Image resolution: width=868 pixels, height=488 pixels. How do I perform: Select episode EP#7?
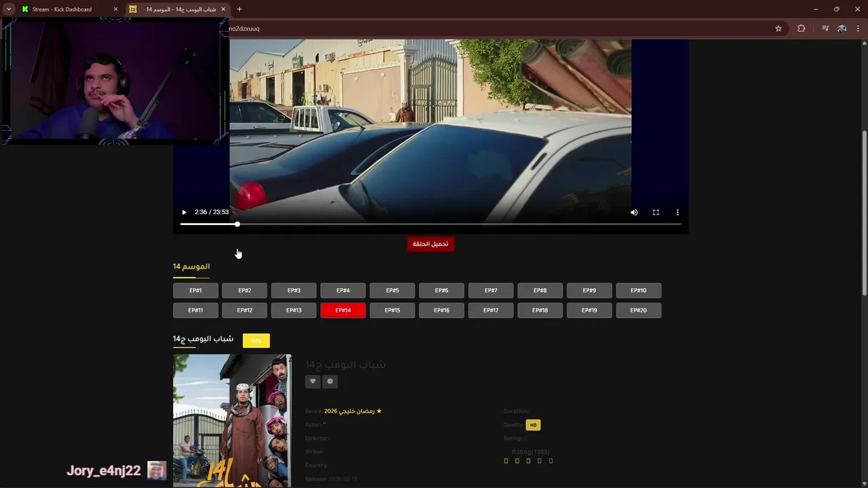tap(491, 291)
